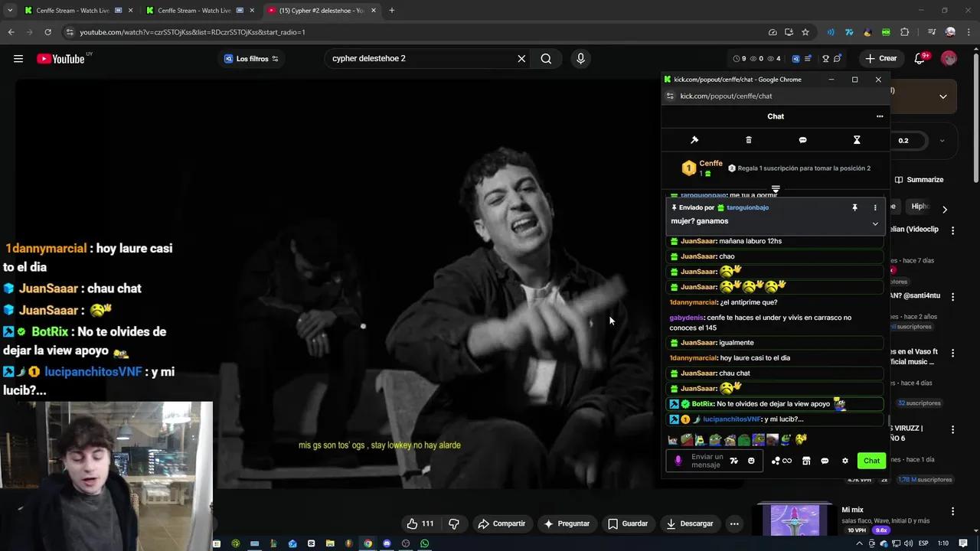980x551 pixels.
Task: Click the Summarize button
Action: (919, 180)
